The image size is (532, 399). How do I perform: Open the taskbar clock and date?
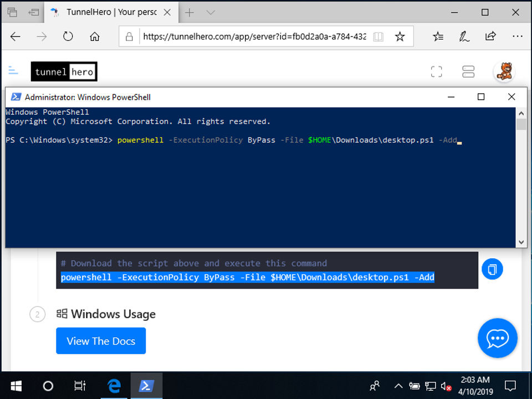pos(475,386)
